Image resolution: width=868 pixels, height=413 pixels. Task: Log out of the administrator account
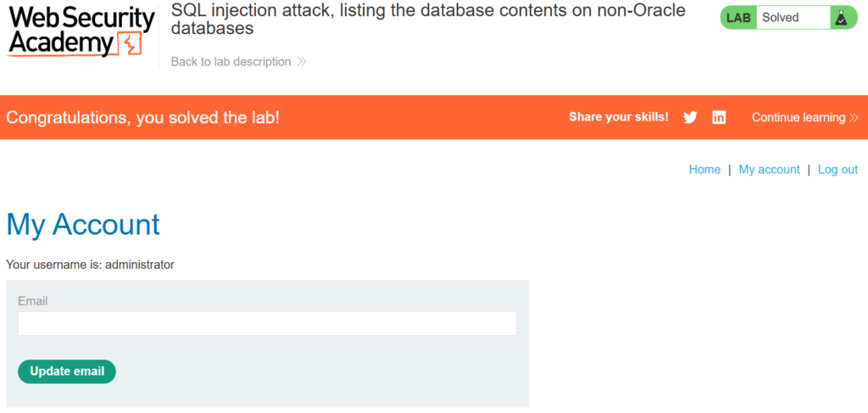tap(837, 170)
